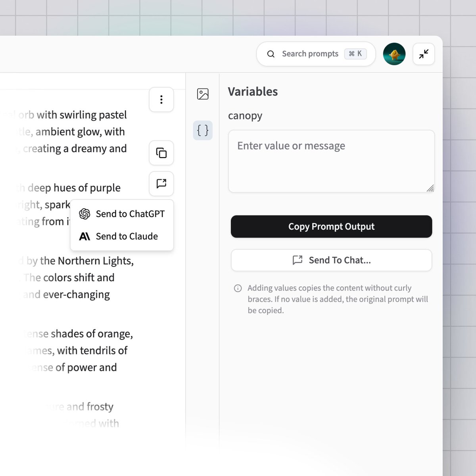Click the search magnifier icon

pyautogui.click(x=271, y=54)
